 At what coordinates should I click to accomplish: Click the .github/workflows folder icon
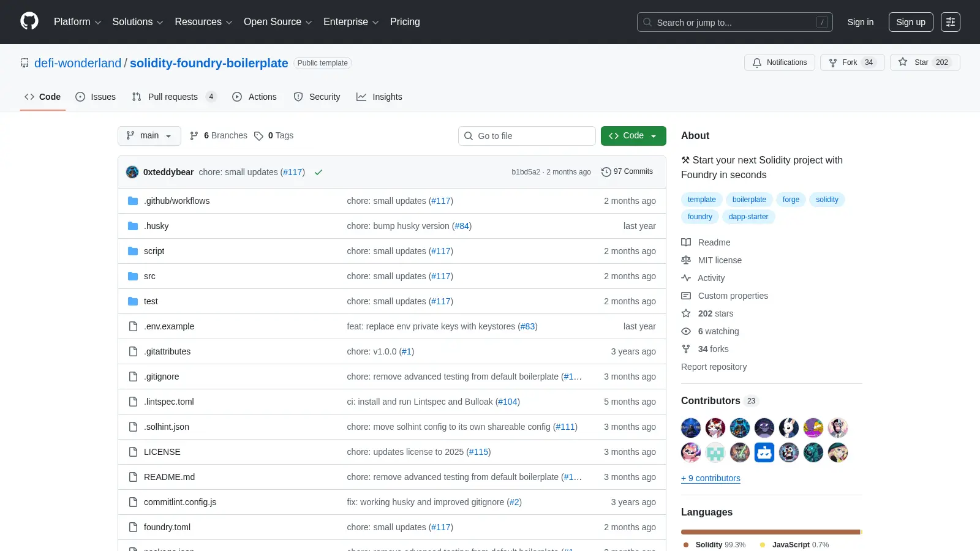(x=133, y=201)
